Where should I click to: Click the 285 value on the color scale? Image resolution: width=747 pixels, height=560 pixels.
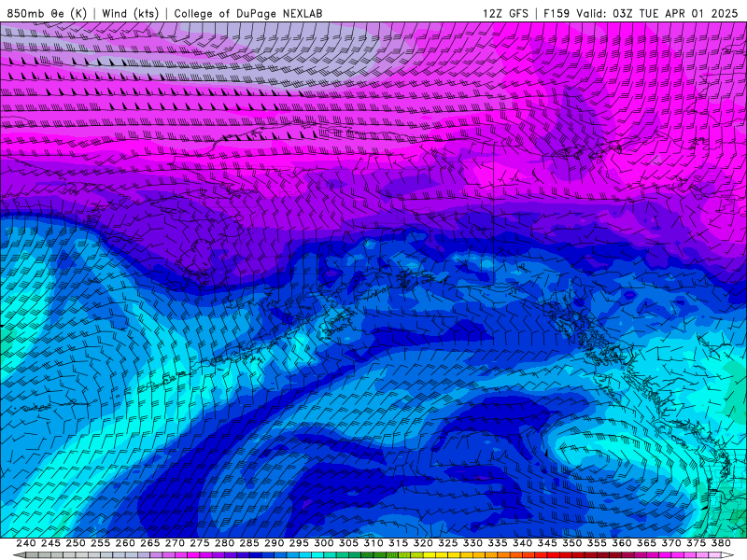pyautogui.click(x=249, y=543)
